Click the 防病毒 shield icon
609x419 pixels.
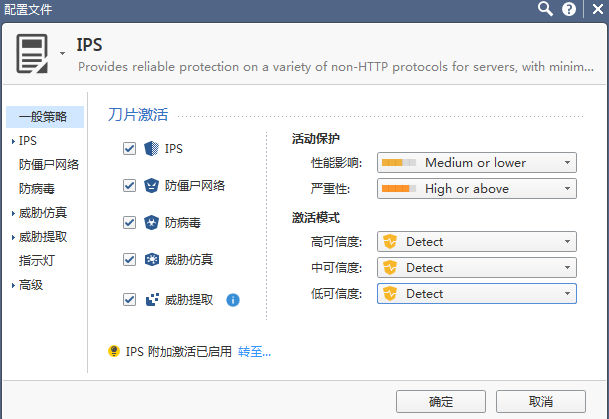151,222
